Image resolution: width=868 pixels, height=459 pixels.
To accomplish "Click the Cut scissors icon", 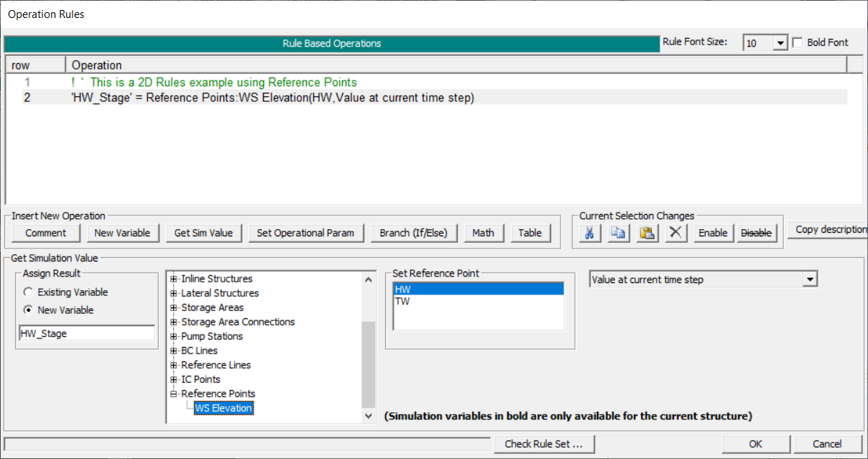I will point(589,233).
